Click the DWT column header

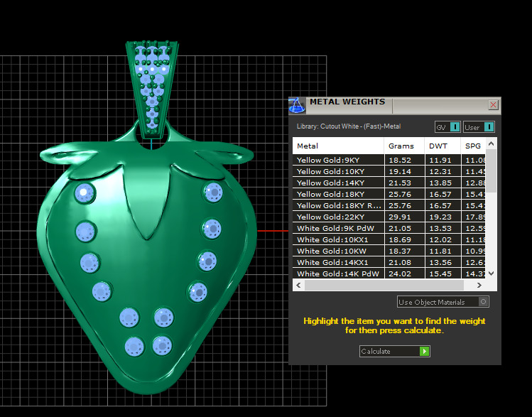[443, 146]
